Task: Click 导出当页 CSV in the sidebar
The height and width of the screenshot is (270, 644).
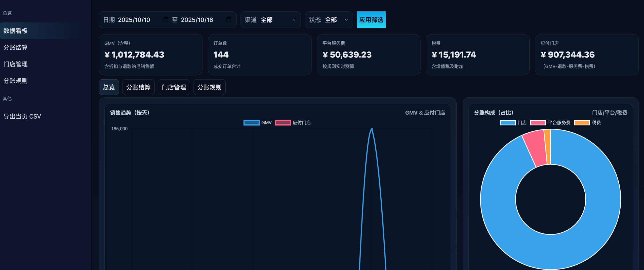Action: 22,116
